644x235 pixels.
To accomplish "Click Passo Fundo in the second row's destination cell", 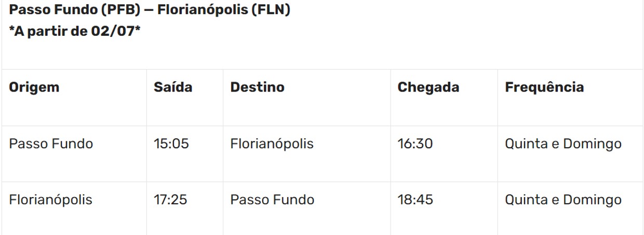I will click(272, 200).
